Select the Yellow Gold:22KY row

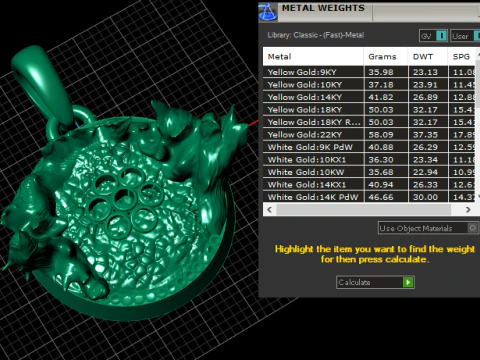(x=369, y=135)
